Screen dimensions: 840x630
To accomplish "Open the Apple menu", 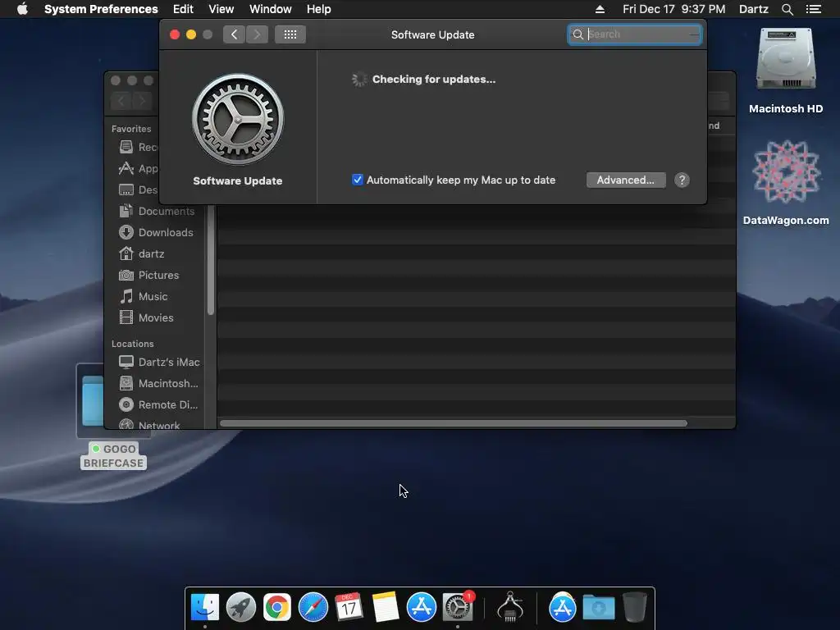I will pos(22,9).
